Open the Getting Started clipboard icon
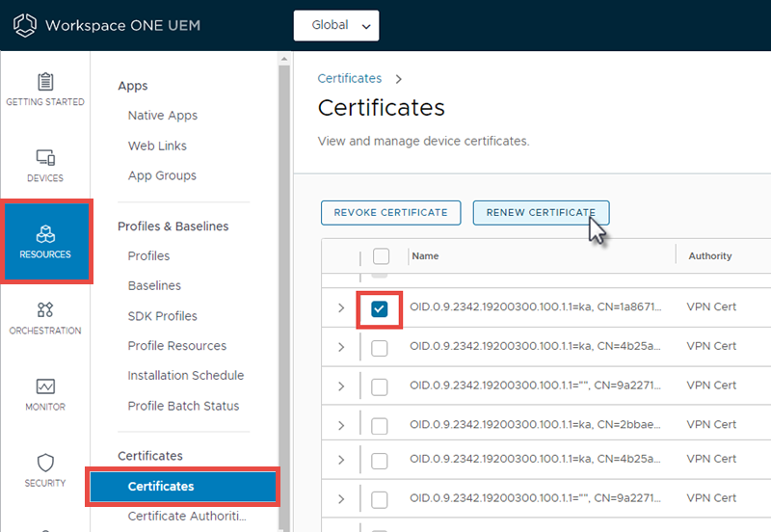Viewport: 771px width, 532px height. point(45,82)
